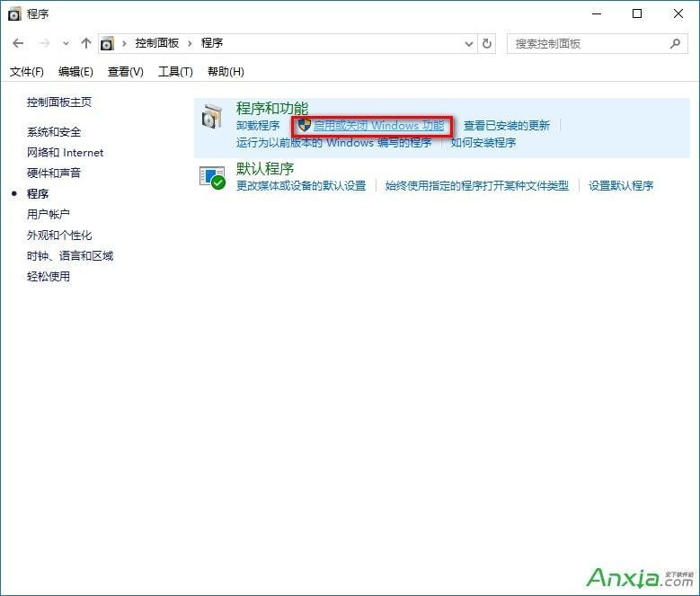Click the 程序和功能 box icon
Image resolution: width=700 pixels, height=596 pixels.
coord(212,117)
